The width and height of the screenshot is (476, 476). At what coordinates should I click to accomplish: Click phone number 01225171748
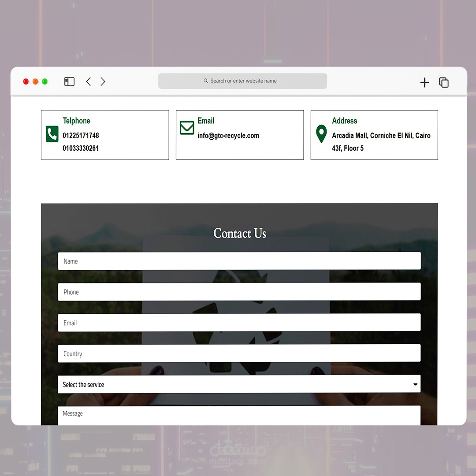81,135
